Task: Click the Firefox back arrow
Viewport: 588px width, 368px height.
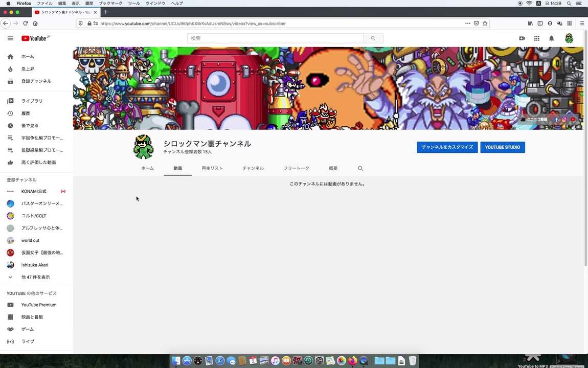Action: point(6,23)
